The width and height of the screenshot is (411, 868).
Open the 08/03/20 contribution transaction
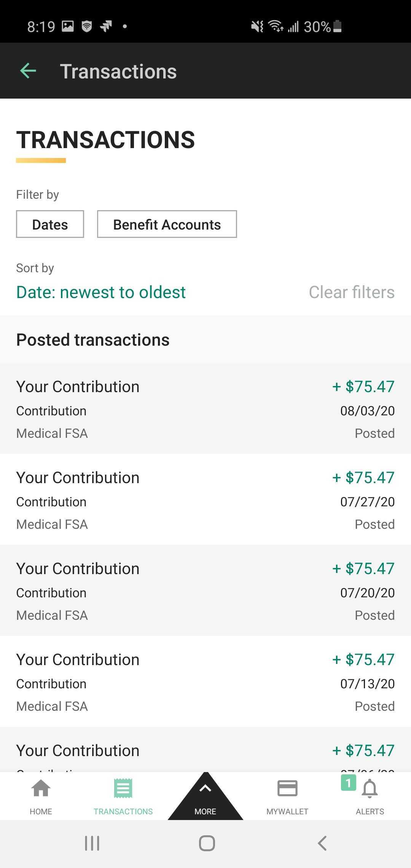pyautogui.click(x=205, y=408)
